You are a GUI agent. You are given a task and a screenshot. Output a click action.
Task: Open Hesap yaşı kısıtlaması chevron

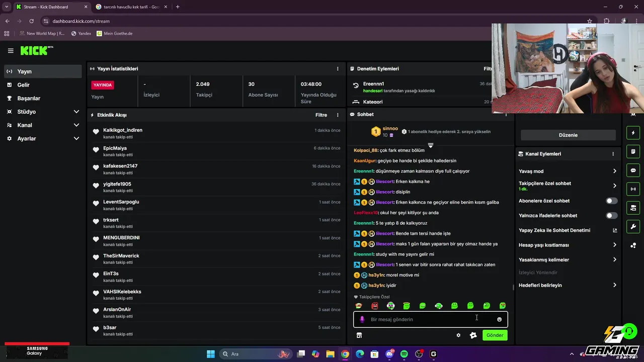[x=614, y=245]
